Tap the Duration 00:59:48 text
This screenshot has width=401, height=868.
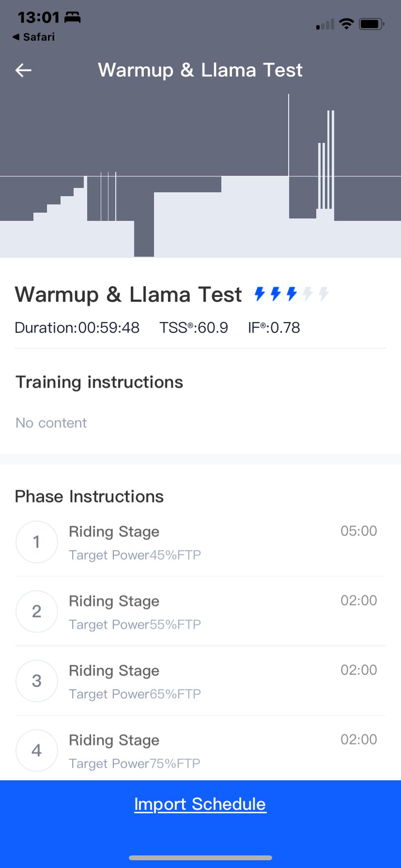click(x=77, y=327)
